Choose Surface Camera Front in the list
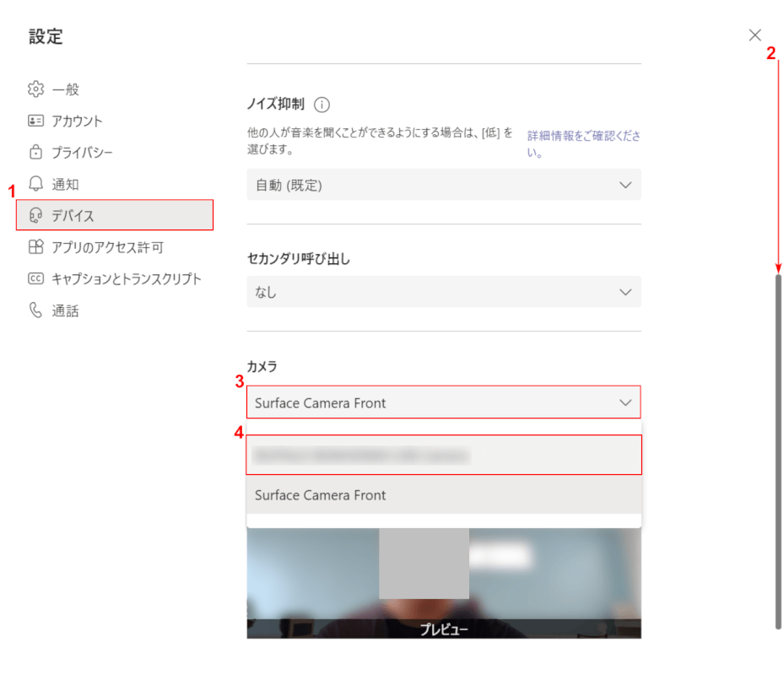Viewport: 784px width, 675px height. click(x=444, y=494)
